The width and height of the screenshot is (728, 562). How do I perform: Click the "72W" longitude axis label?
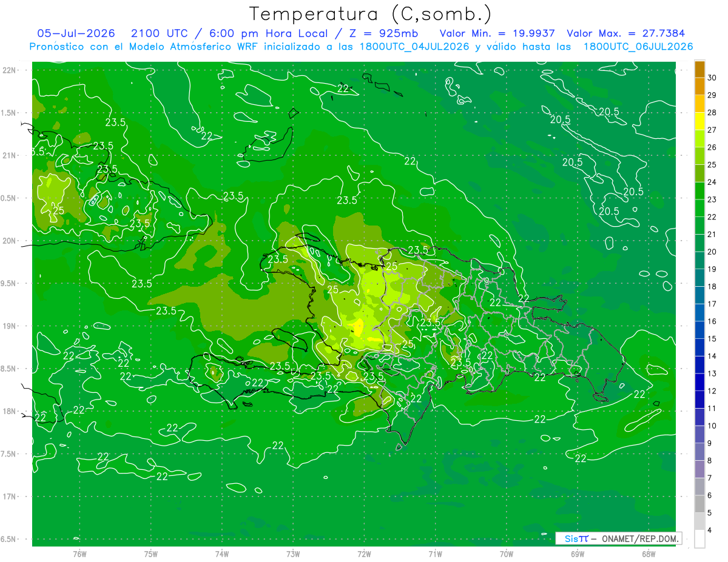click(x=365, y=554)
